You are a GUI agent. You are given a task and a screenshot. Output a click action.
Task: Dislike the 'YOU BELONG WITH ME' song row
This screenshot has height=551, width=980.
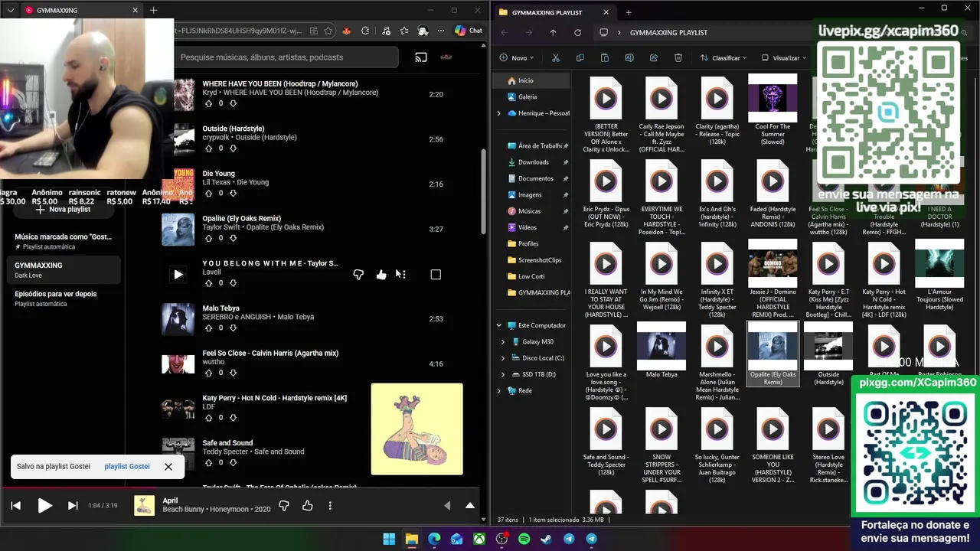(358, 275)
